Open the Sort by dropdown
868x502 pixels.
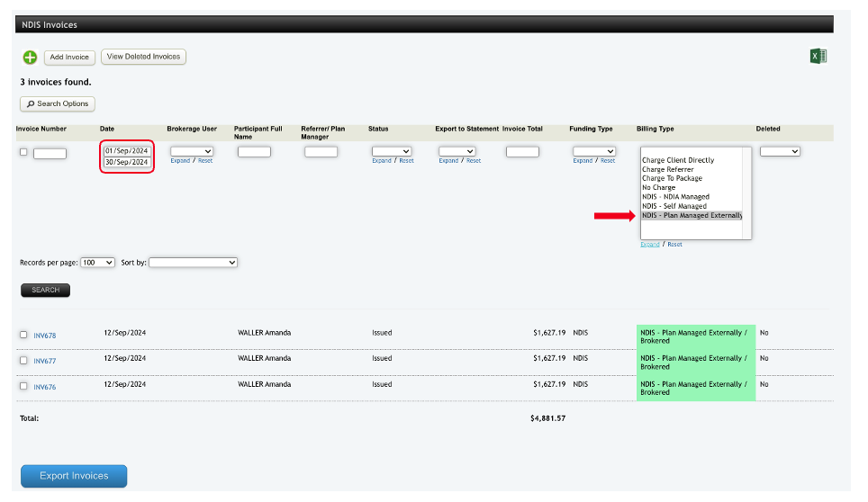tap(193, 262)
